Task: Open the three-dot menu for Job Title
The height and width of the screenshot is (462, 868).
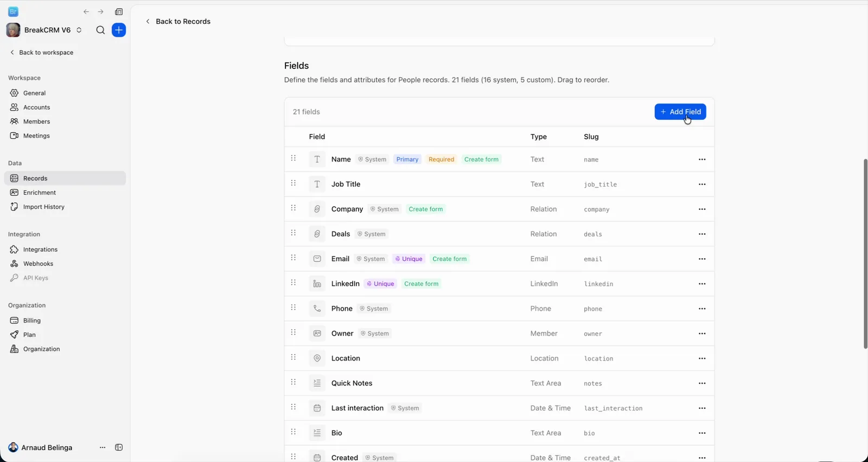Action: [702, 184]
